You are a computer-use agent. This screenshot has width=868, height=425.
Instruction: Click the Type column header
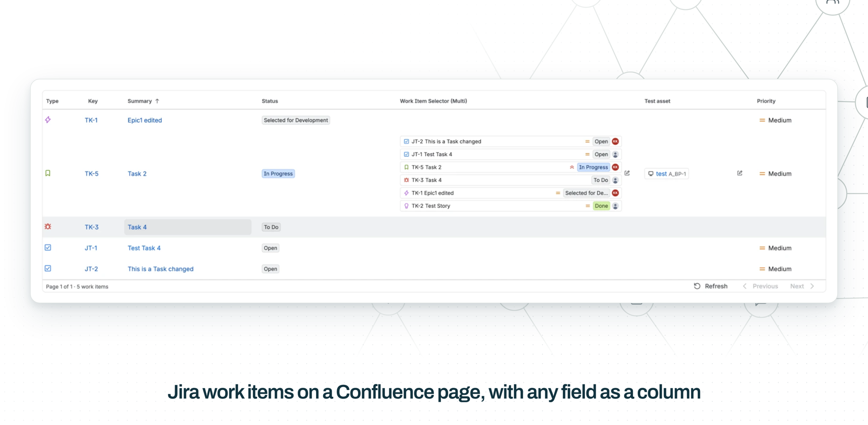(x=52, y=101)
